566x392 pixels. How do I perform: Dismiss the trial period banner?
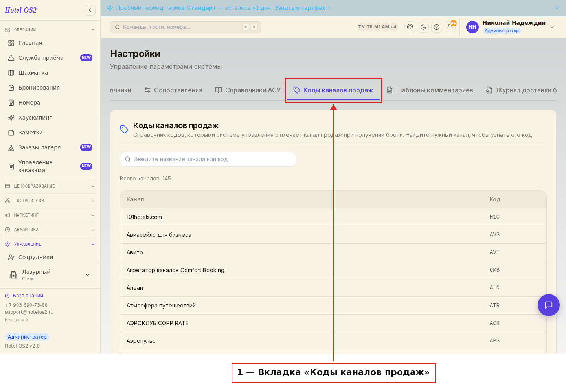click(557, 8)
